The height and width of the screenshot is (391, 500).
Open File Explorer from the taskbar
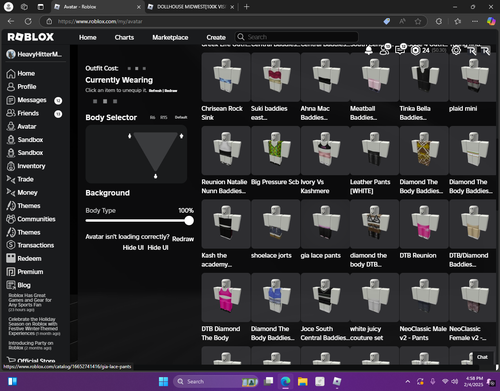click(x=303, y=381)
